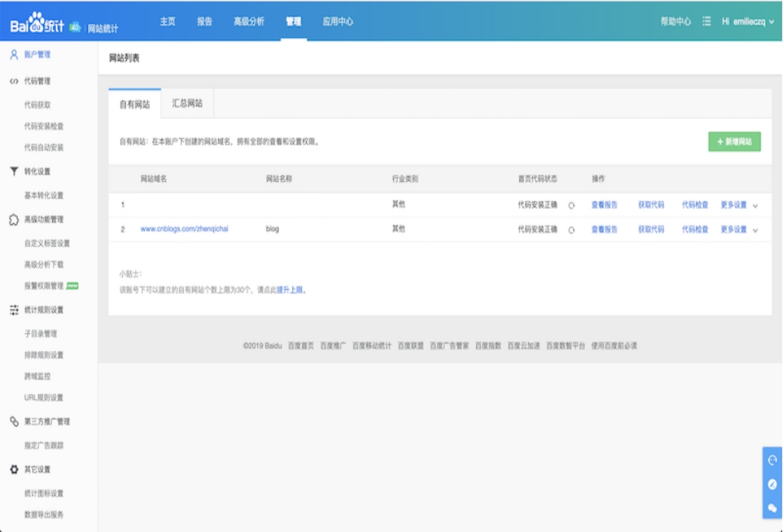Click the refresh status icon in row 1
The image size is (783, 532).
pyautogui.click(x=571, y=205)
